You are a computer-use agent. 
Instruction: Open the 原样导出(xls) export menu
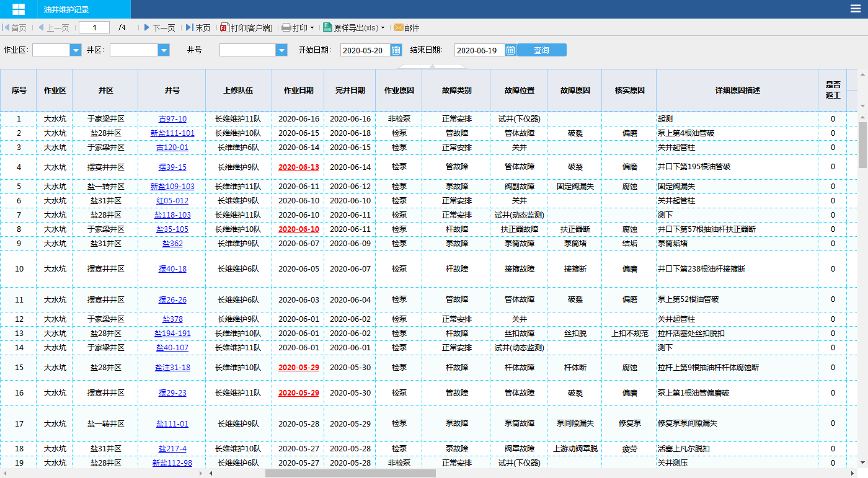383,28
